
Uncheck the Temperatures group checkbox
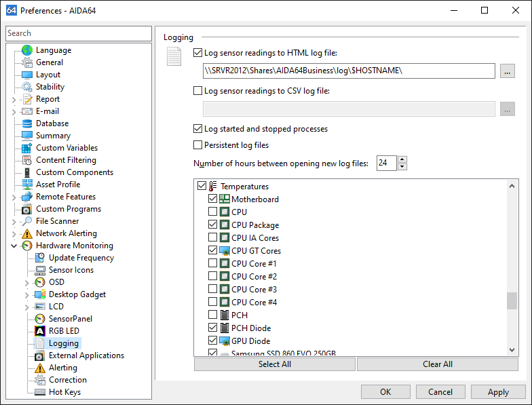[202, 186]
